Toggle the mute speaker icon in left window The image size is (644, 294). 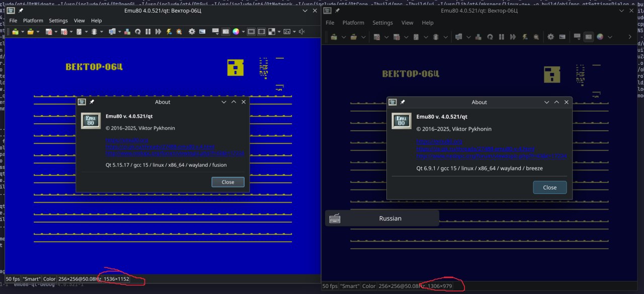tap(302, 32)
